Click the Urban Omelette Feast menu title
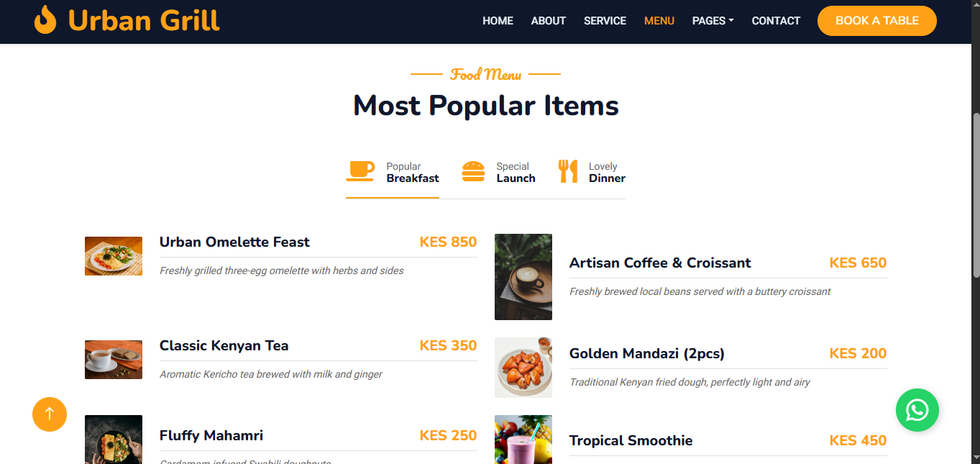Screen dimensions: 980x464 click(234, 242)
